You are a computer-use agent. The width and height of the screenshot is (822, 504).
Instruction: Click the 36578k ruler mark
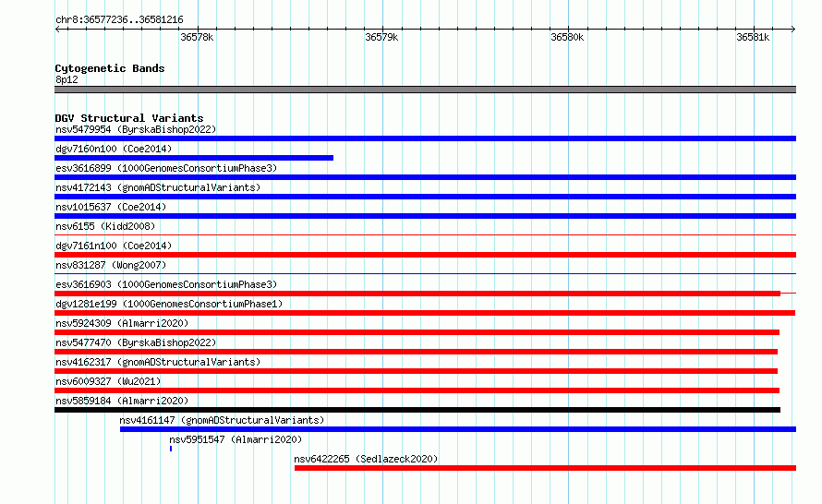point(197,37)
